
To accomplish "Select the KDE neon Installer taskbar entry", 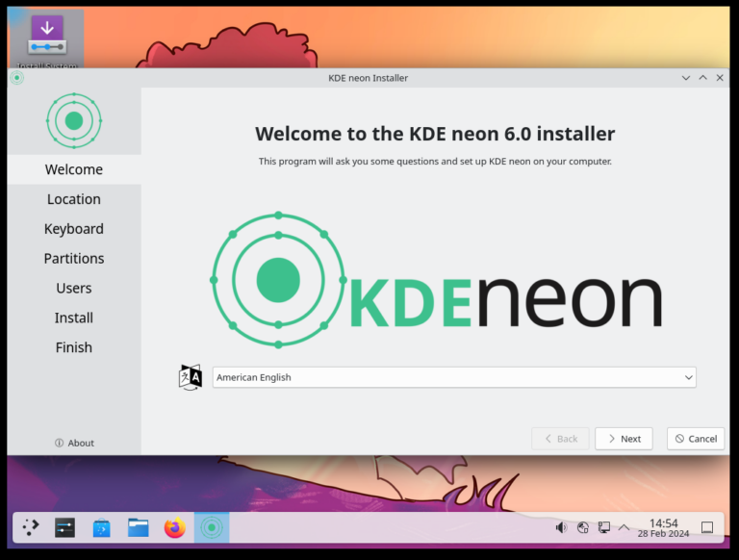I will click(212, 527).
